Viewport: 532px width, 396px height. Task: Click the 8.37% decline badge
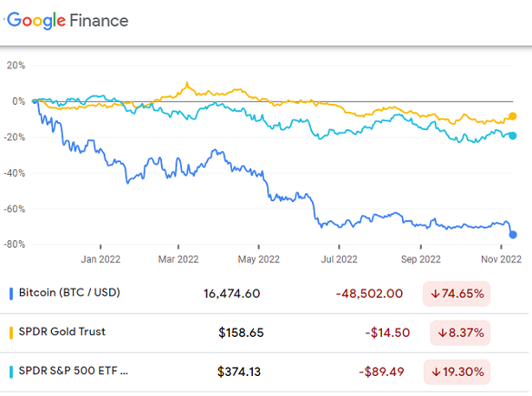[x=460, y=333]
